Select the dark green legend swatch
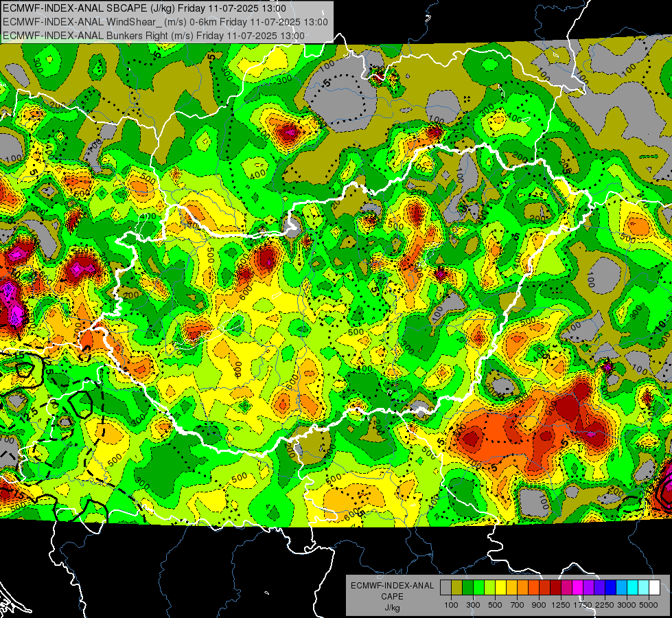Image resolution: width=672 pixels, height=618 pixels. (x=467, y=588)
